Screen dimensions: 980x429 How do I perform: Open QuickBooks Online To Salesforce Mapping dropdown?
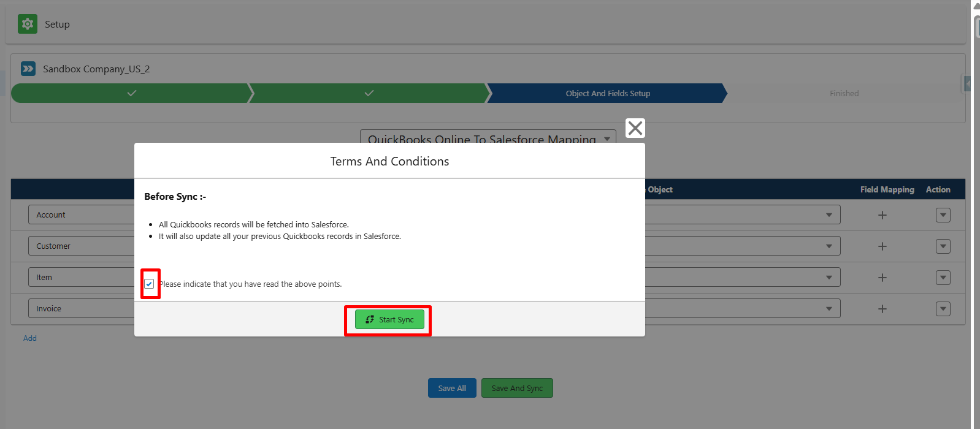pos(488,137)
